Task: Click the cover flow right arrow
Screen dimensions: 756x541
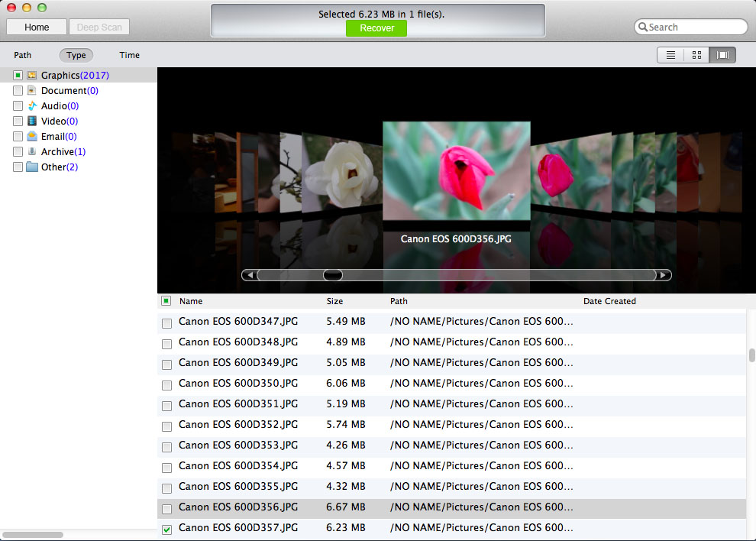Action: pos(664,275)
